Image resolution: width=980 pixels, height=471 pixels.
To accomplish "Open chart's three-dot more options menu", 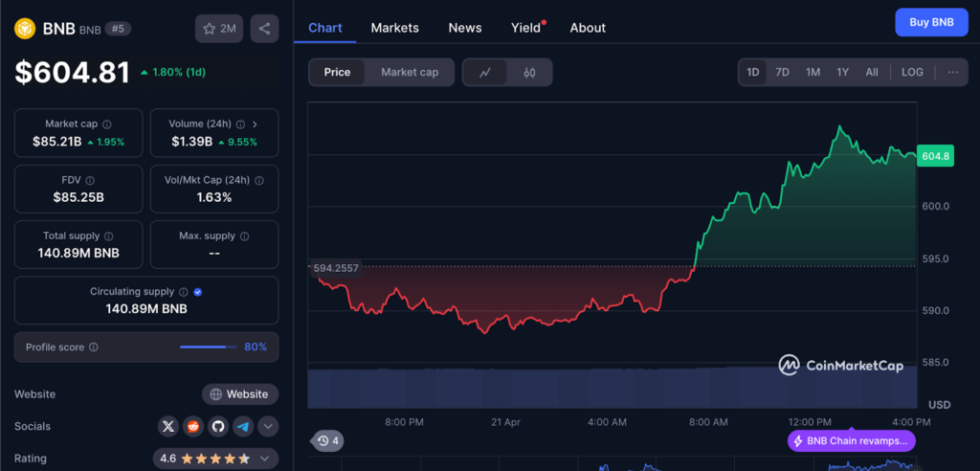I will point(952,73).
